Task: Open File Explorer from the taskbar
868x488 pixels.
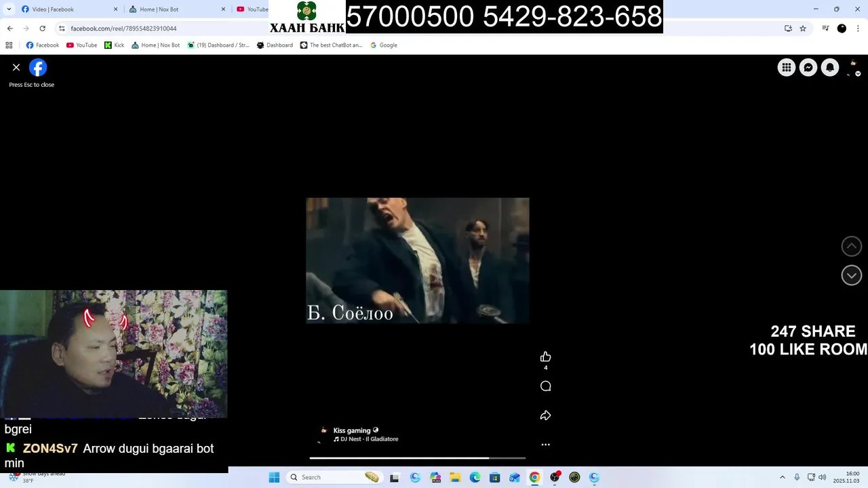Action: (455, 477)
